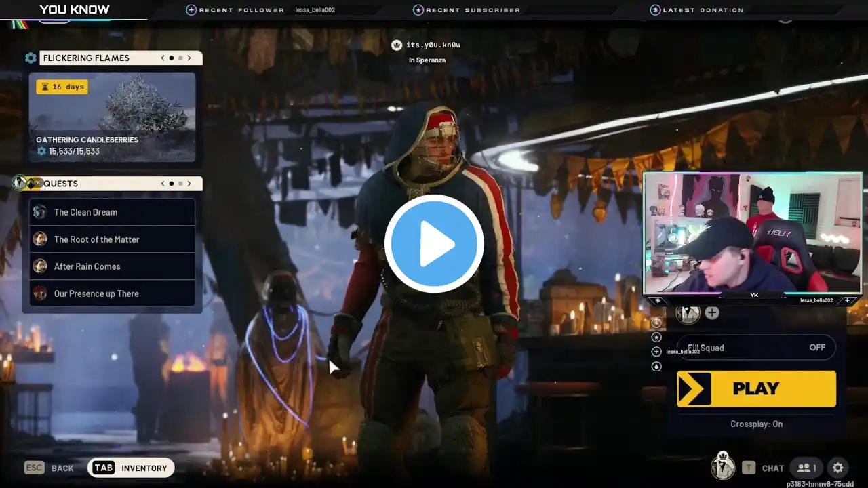The width and height of the screenshot is (868, 488).
Task: Go to previous Quests page
Action: pyautogui.click(x=163, y=184)
